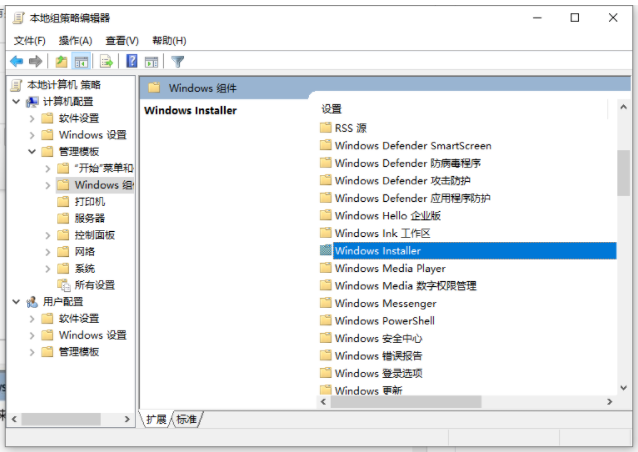Select Windows PowerShell folder
The width and height of the screenshot is (638, 452).
click(x=385, y=321)
